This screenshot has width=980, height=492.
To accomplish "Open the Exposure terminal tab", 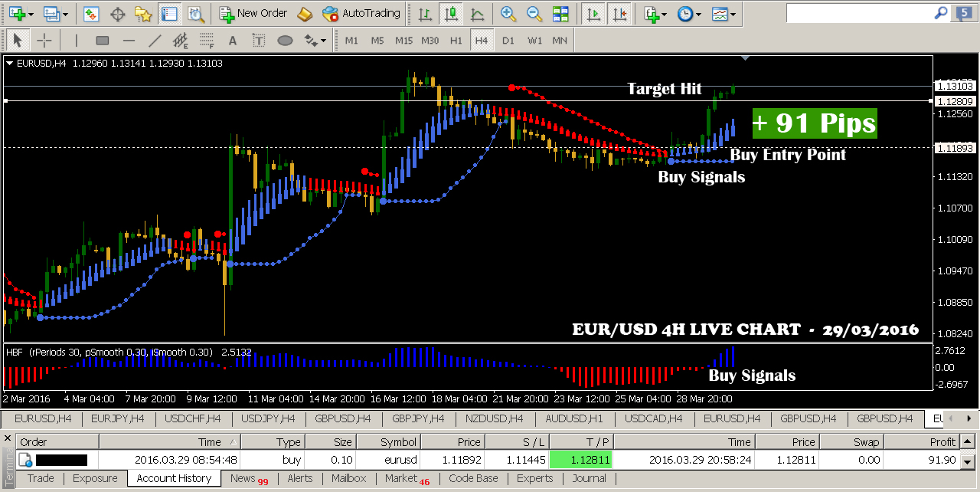I will (95, 478).
